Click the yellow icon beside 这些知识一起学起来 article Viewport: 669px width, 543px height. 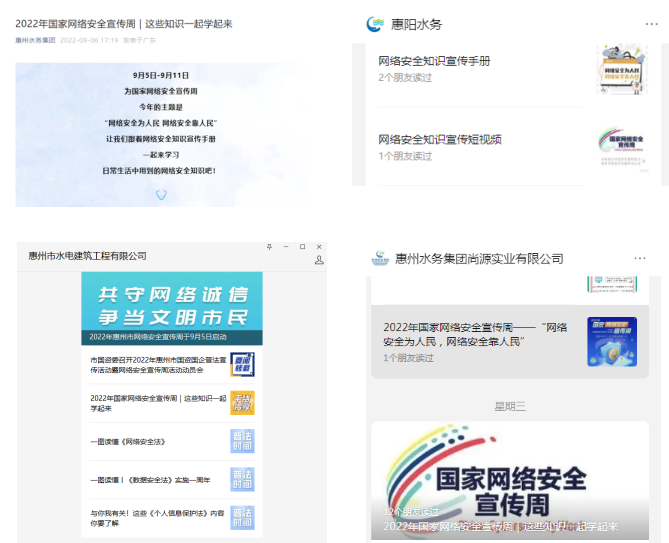click(242, 402)
